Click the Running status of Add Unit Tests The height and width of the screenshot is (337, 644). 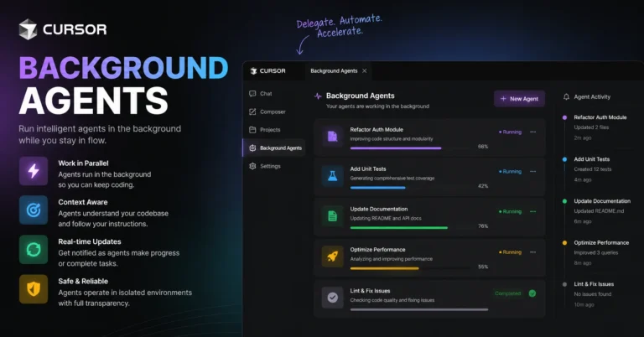pos(510,171)
